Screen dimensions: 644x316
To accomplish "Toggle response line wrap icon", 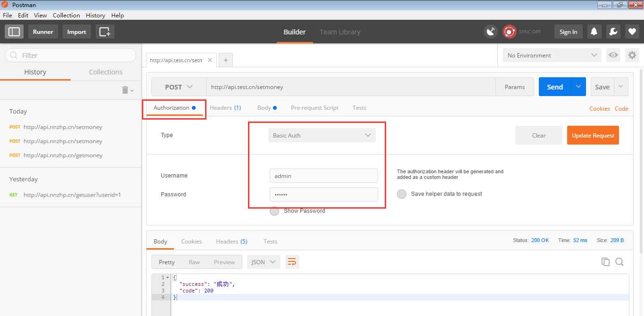I will click(x=292, y=262).
